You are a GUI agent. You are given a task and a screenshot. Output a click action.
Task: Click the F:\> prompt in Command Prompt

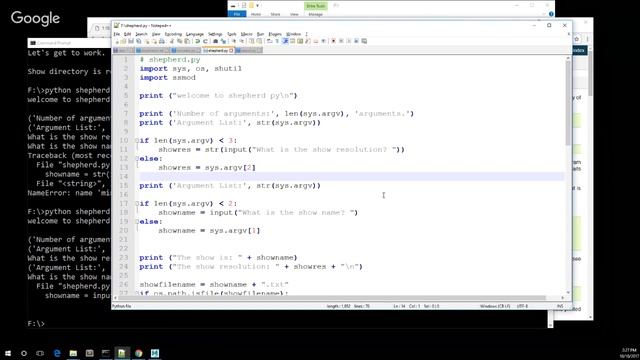coord(36,323)
